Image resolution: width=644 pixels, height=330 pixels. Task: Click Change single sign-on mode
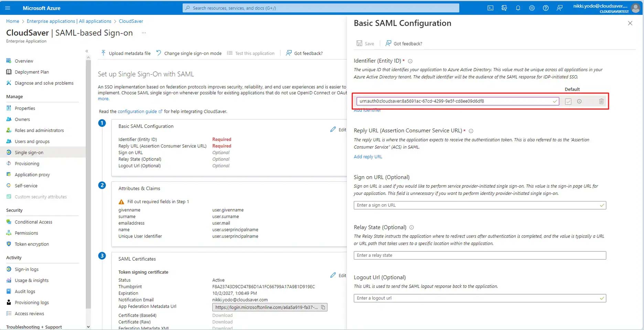[189, 53]
